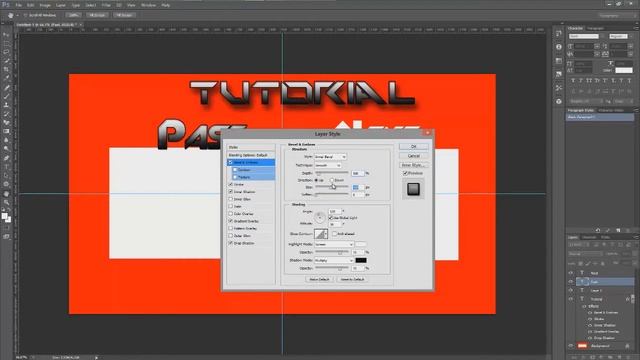640x360 pixels.
Task: Select the Gradient tool
Action: (6, 131)
